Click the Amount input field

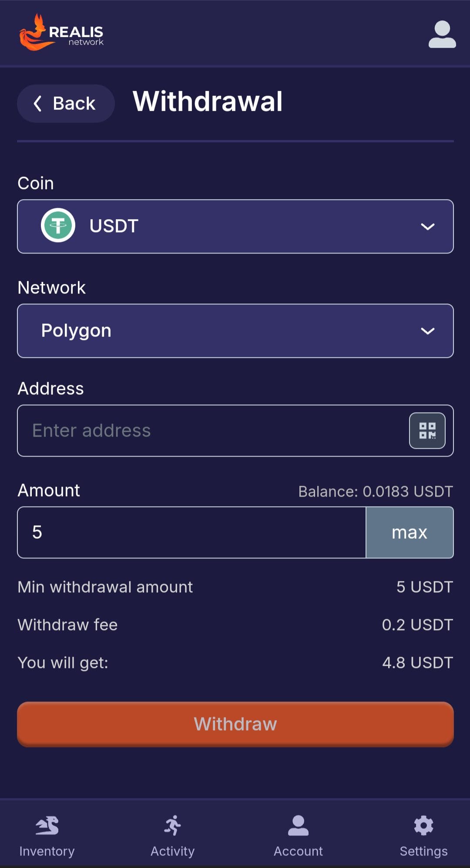pyautogui.click(x=191, y=532)
